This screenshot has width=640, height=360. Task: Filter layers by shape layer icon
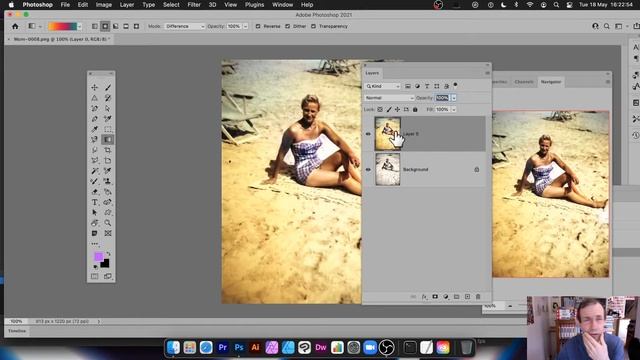[437, 86]
